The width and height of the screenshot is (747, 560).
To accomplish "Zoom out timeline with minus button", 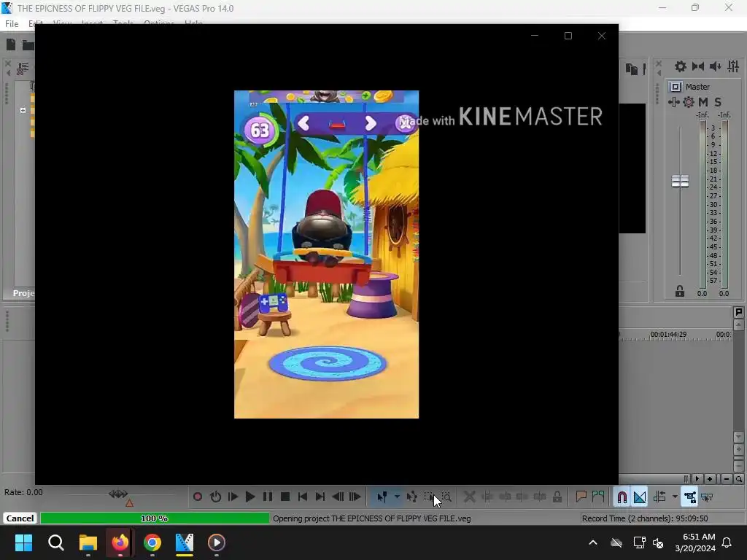I will (x=727, y=479).
